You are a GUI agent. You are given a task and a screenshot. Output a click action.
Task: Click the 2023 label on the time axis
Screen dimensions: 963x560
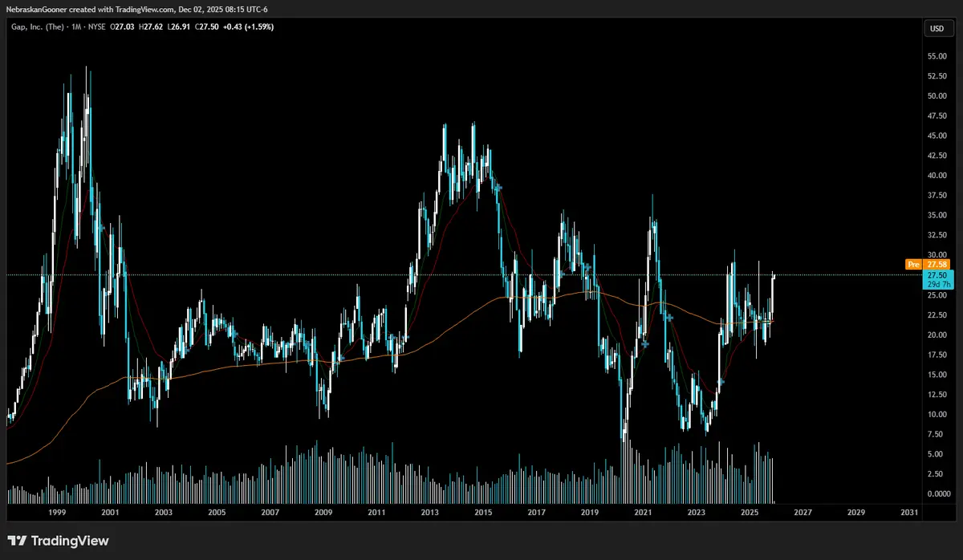coord(696,512)
